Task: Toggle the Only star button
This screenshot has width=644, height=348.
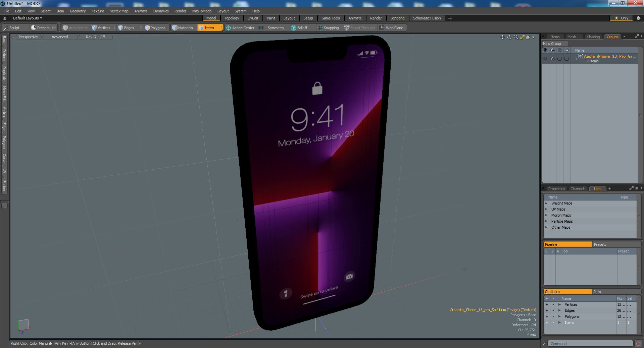Action: (x=621, y=18)
